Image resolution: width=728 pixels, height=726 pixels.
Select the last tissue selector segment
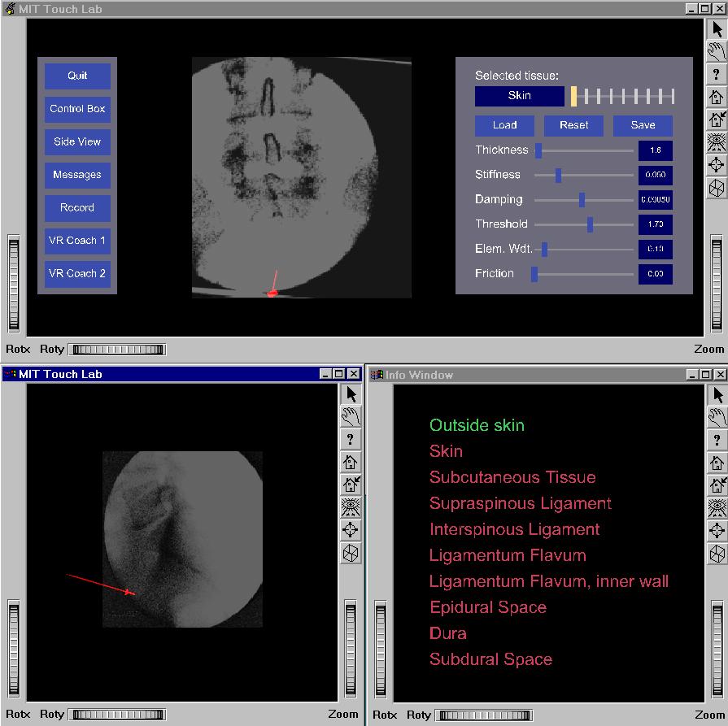(x=673, y=96)
